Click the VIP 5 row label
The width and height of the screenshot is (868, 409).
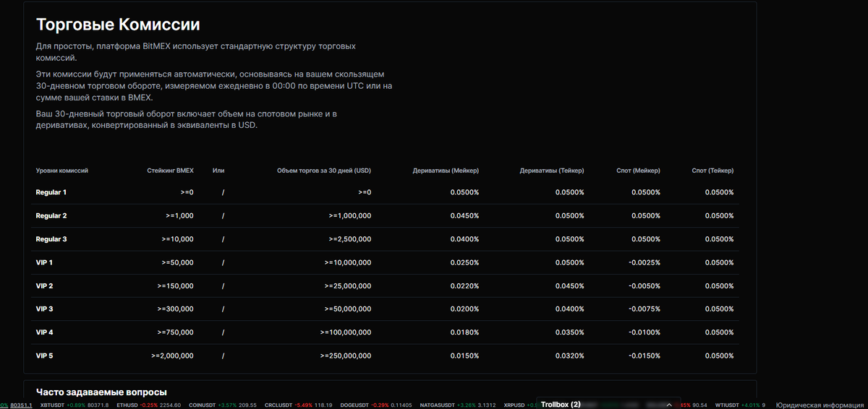pyautogui.click(x=45, y=356)
